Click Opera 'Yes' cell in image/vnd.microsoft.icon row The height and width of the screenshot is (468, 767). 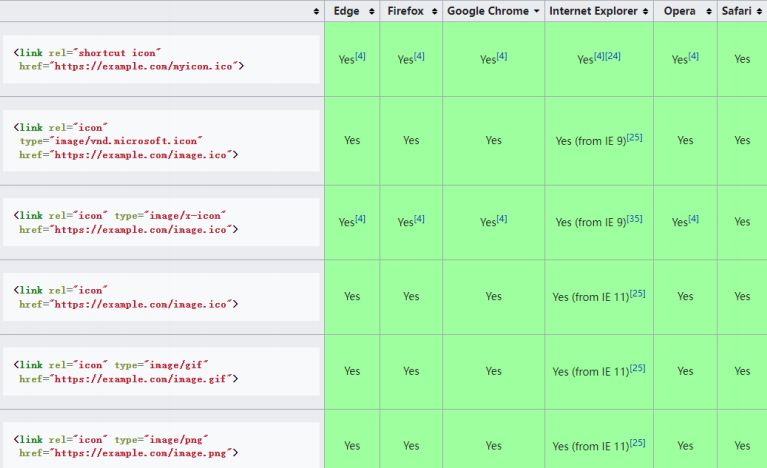tap(685, 140)
